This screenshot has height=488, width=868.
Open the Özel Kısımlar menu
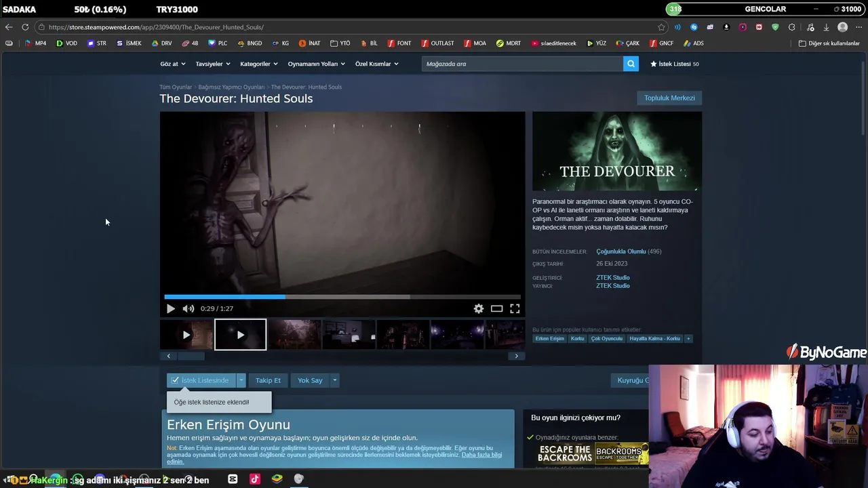click(377, 64)
